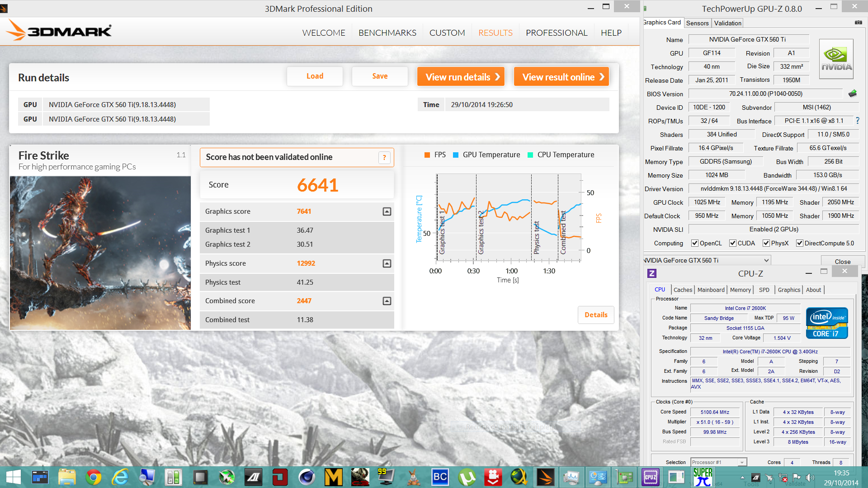Image resolution: width=868 pixels, height=488 pixels.
Task: Collapse the Graphics score section
Action: (x=387, y=211)
